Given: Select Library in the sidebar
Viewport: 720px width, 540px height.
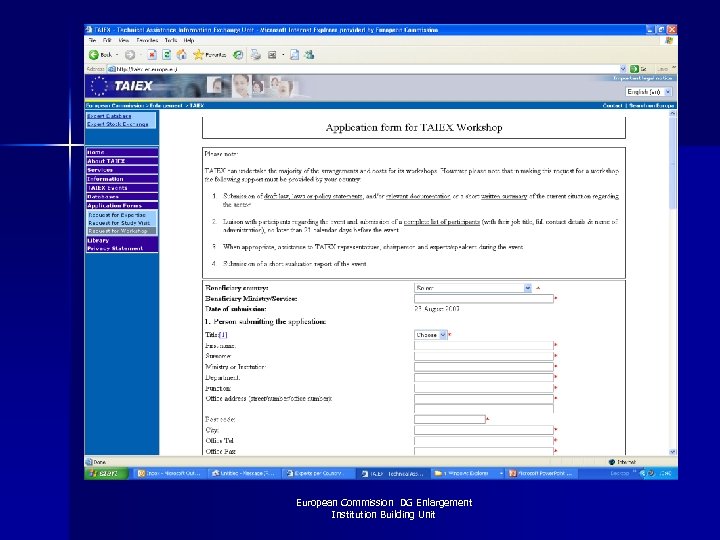Looking at the screenshot, I should click(x=122, y=240).
